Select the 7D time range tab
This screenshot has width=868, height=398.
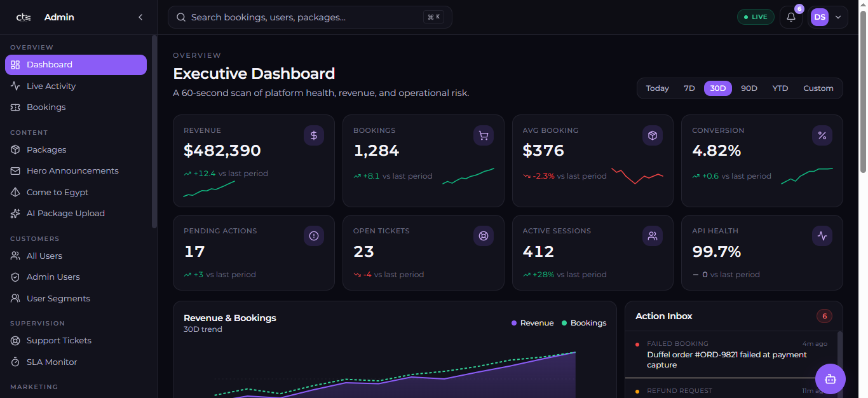tap(689, 88)
